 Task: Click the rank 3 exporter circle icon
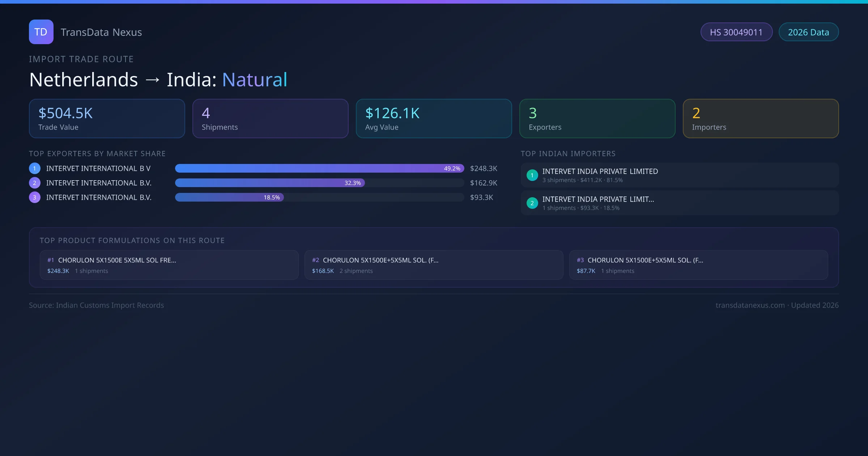click(x=35, y=197)
